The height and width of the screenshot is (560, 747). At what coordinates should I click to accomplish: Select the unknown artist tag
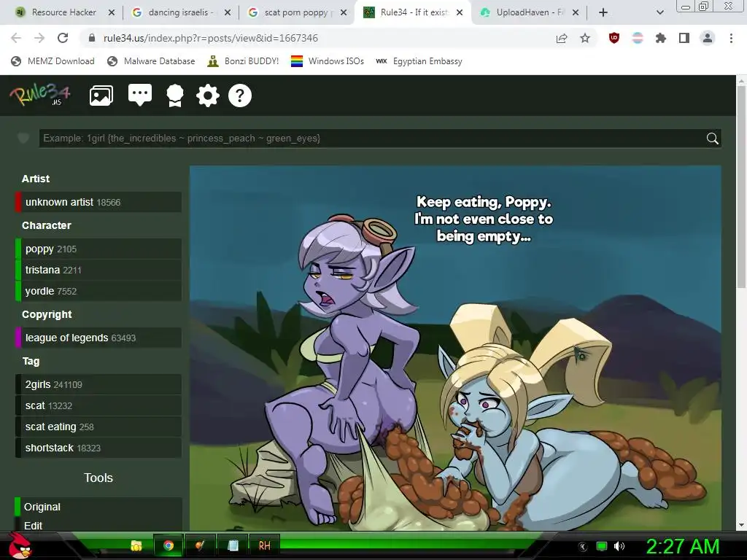(98, 202)
